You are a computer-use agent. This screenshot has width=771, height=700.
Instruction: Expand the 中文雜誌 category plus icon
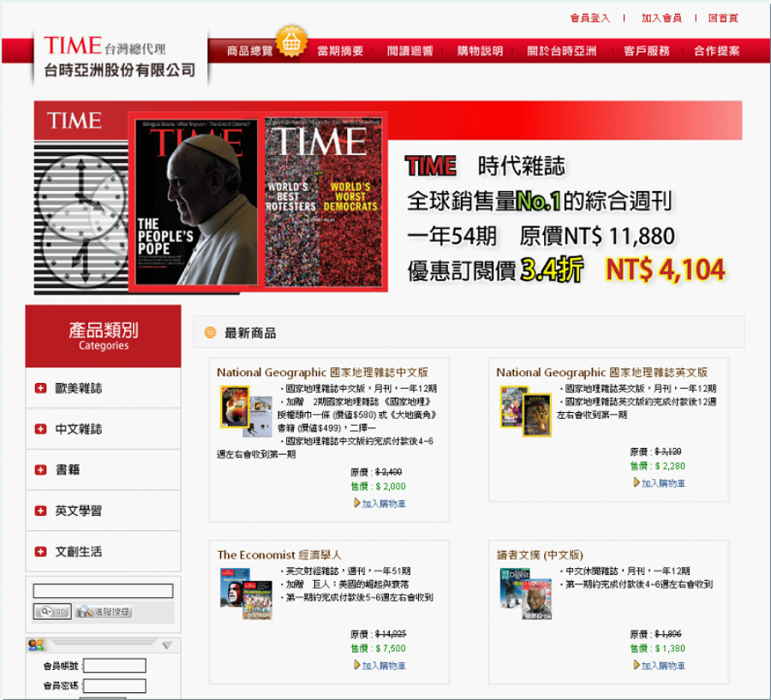click(40, 429)
